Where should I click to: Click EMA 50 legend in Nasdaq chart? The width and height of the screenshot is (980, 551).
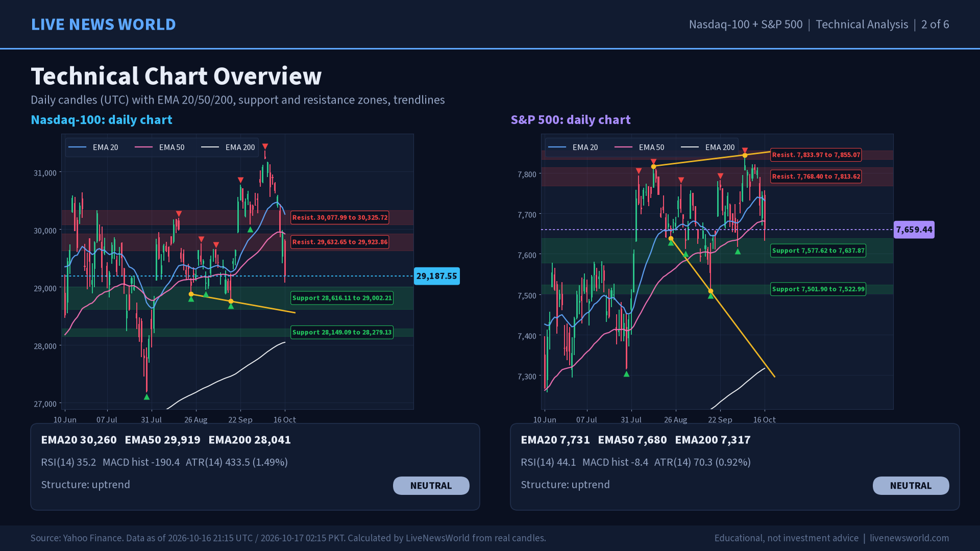click(x=160, y=147)
